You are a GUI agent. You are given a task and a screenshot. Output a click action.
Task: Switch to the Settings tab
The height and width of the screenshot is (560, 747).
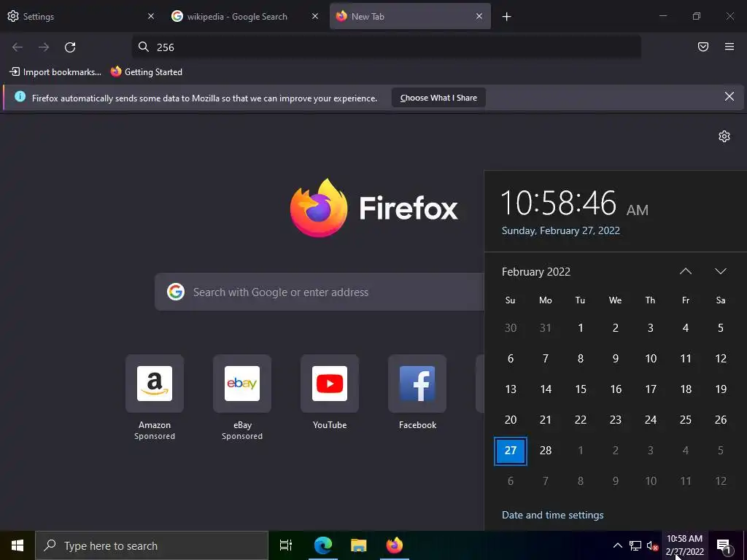[x=81, y=17]
